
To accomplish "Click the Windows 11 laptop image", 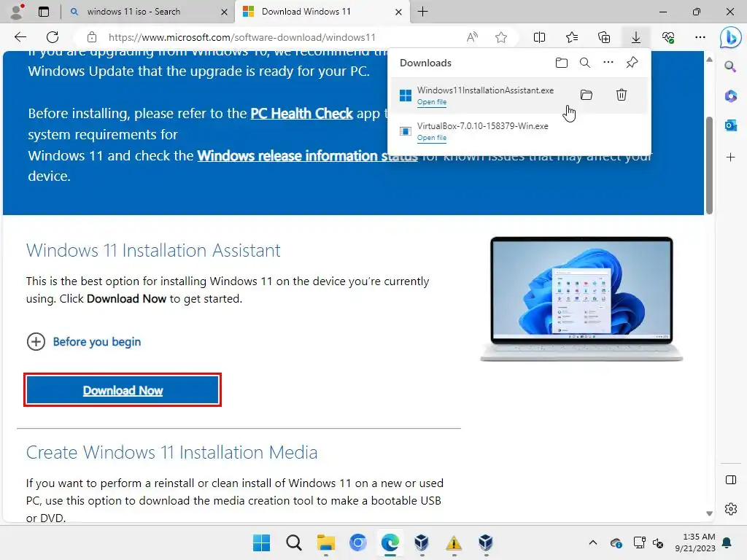I will 581,299.
